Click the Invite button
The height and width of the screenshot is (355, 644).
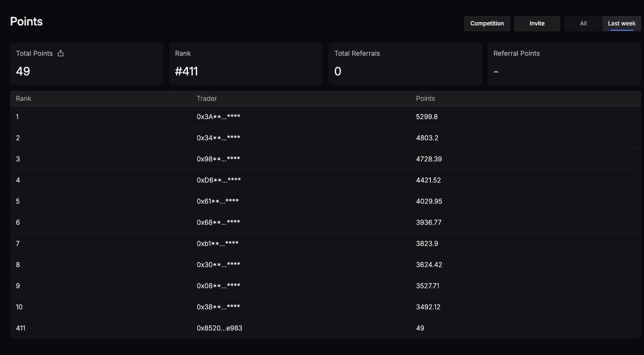pyautogui.click(x=537, y=24)
